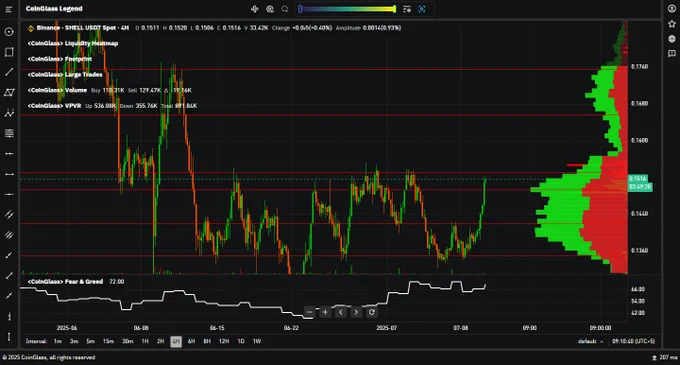Adjust the heatmap left threshold slider handle
The height and width of the screenshot is (365, 680).
(x=300, y=9)
